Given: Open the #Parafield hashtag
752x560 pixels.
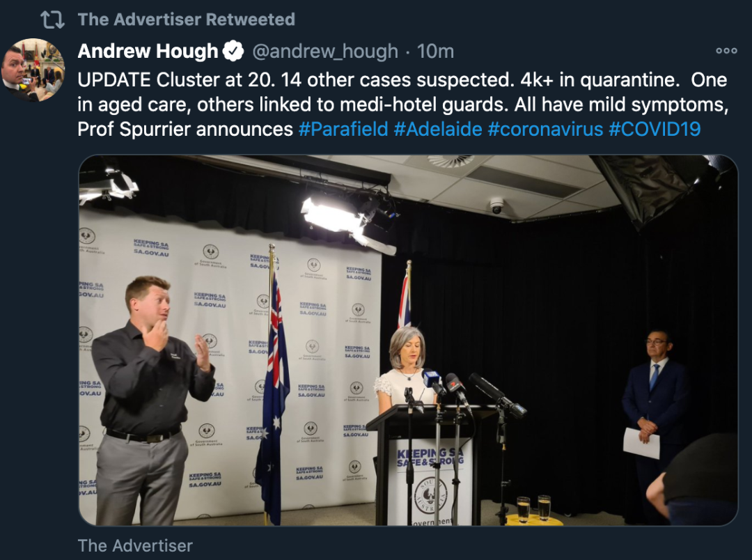Looking at the screenshot, I should pos(343,129).
